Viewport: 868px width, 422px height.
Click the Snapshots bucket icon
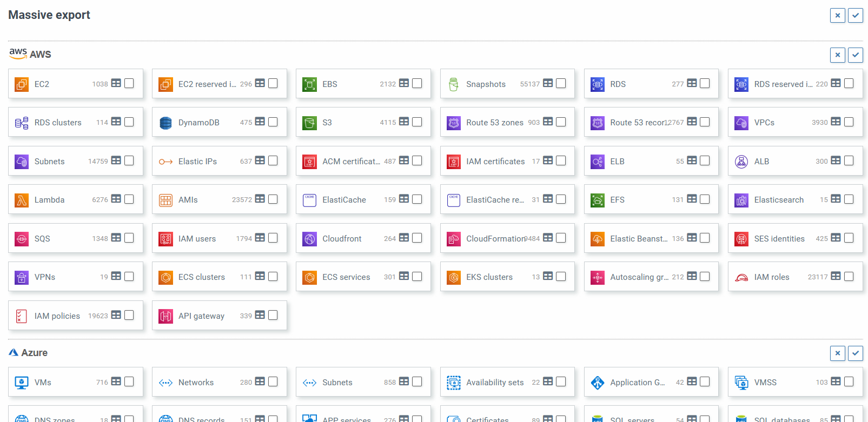pos(454,84)
